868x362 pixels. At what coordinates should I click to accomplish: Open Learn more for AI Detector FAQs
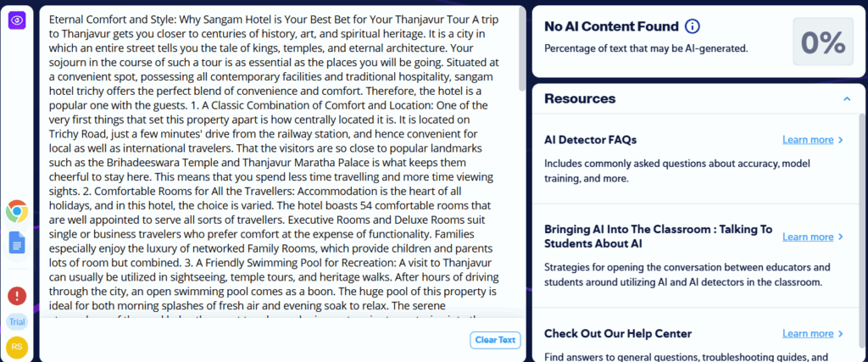click(808, 140)
